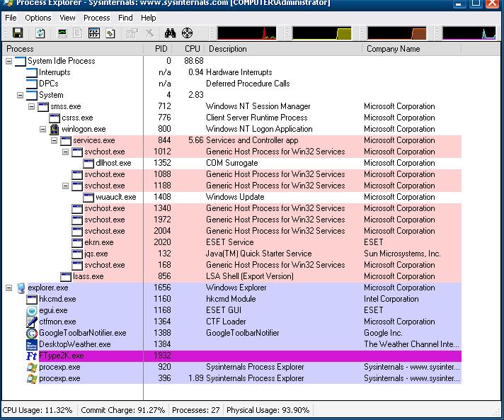Open the Options menu
The height and width of the screenshot is (420, 504).
click(x=38, y=18)
